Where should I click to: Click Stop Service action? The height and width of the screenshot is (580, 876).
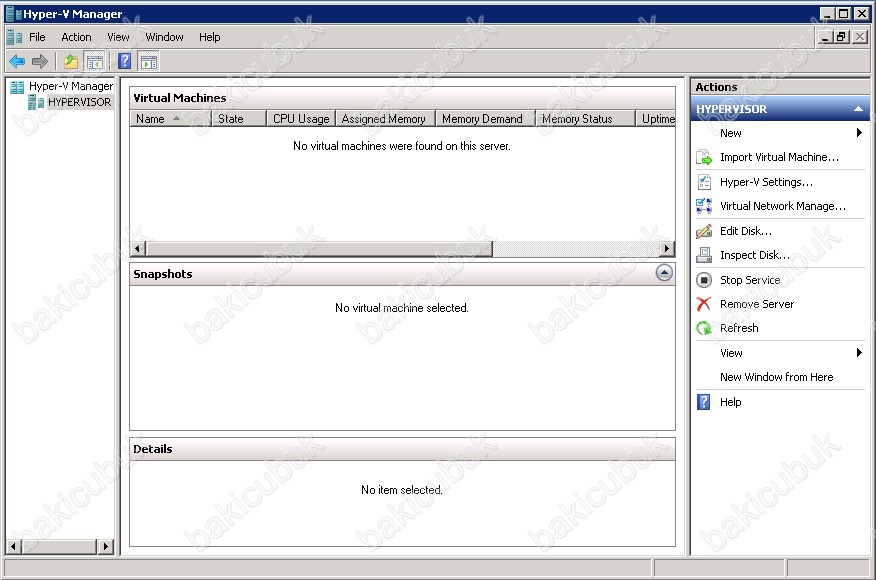[750, 280]
